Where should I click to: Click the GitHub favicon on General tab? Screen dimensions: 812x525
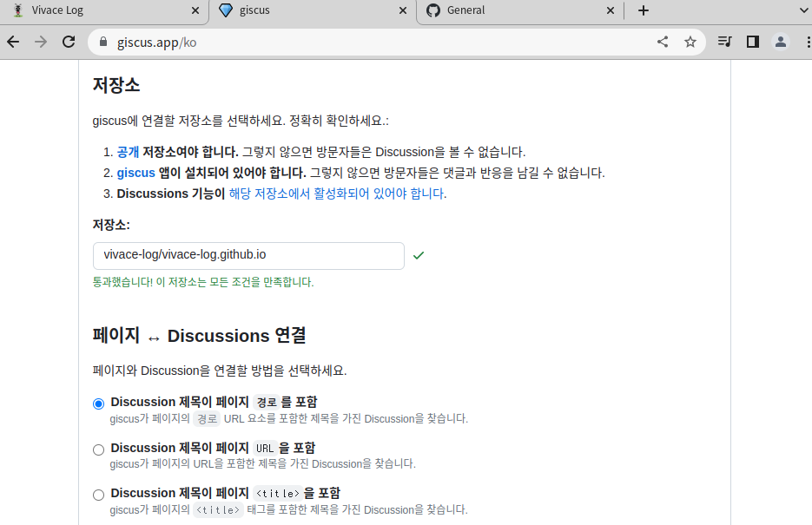[x=433, y=10]
